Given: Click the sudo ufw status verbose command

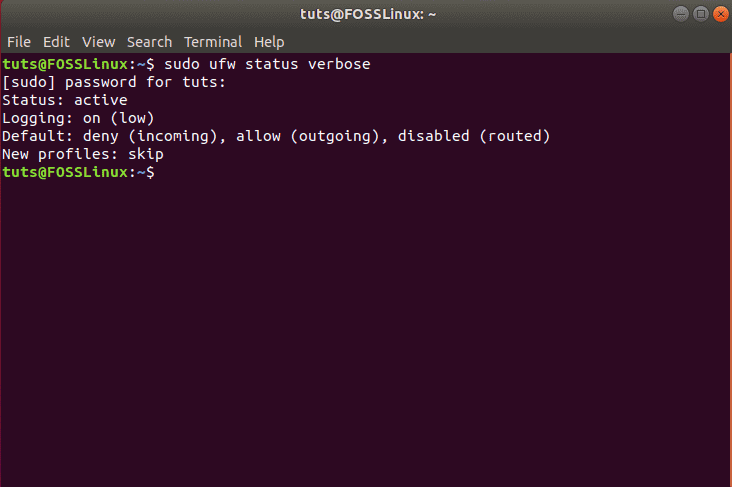Looking at the screenshot, I should point(267,64).
